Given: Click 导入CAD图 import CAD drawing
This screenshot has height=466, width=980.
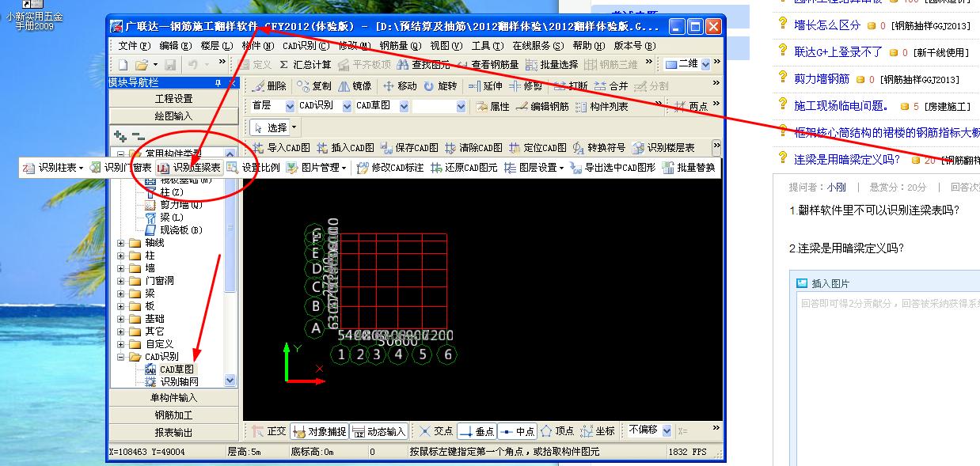Looking at the screenshot, I should pos(281,148).
